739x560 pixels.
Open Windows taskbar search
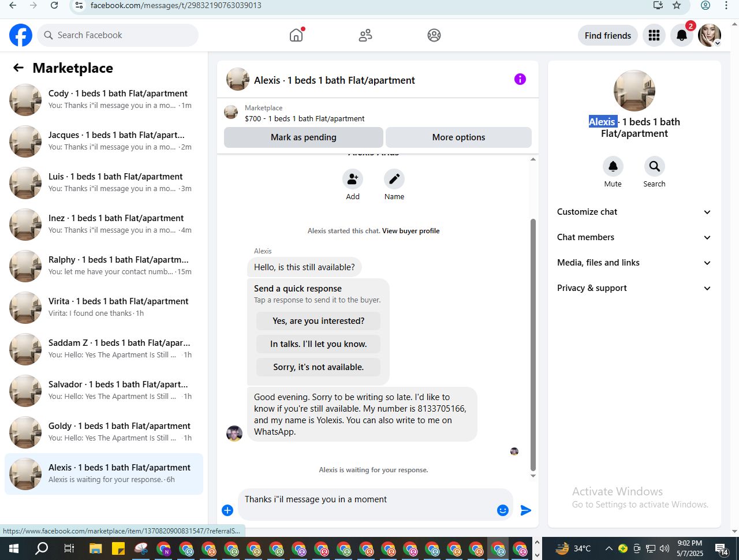point(42,548)
